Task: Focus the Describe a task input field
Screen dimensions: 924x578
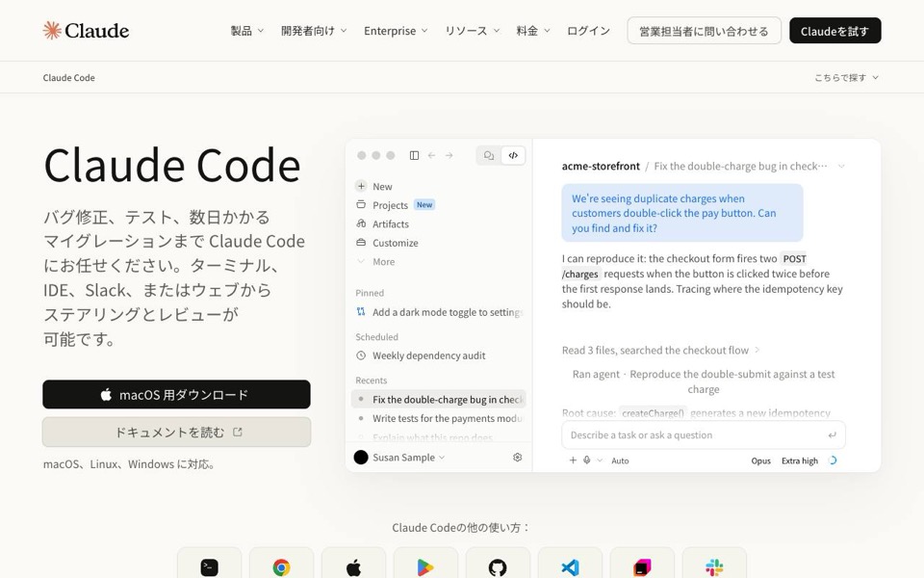Action: 704,434
